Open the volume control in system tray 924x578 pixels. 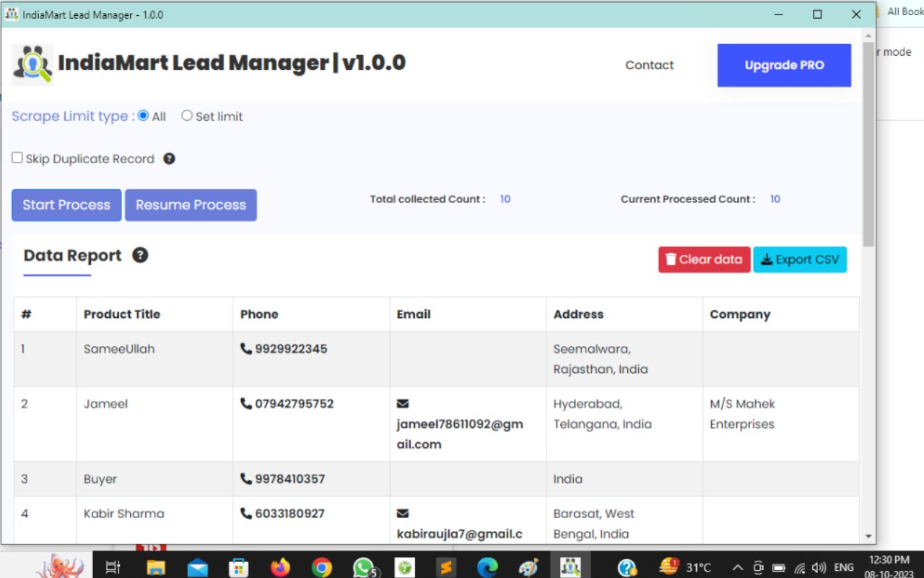click(819, 568)
